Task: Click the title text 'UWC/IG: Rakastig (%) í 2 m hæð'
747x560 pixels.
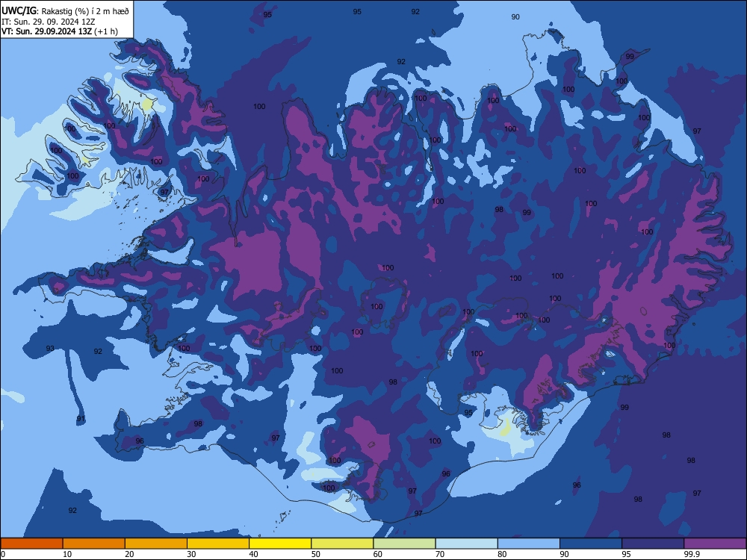Action: pyautogui.click(x=65, y=11)
